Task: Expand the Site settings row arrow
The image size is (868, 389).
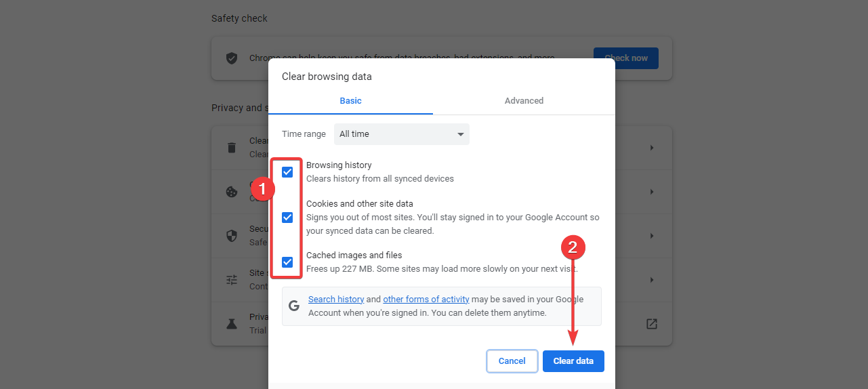Action: [652, 280]
